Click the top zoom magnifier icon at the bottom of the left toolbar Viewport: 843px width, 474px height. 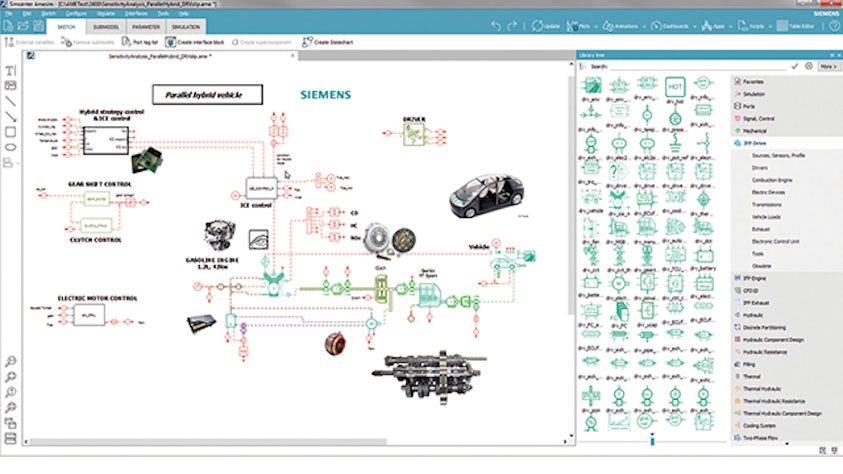coord(10,361)
